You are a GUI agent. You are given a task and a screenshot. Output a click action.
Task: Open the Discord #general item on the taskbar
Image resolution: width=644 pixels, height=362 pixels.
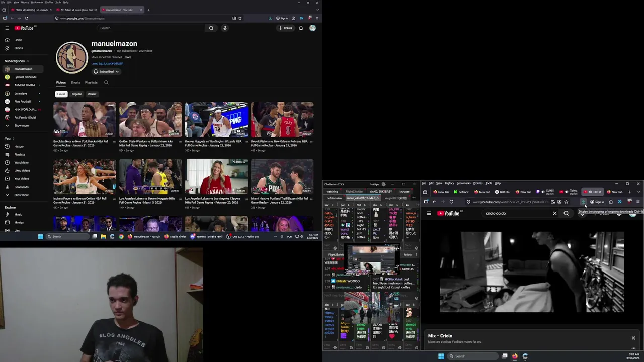click(206, 236)
